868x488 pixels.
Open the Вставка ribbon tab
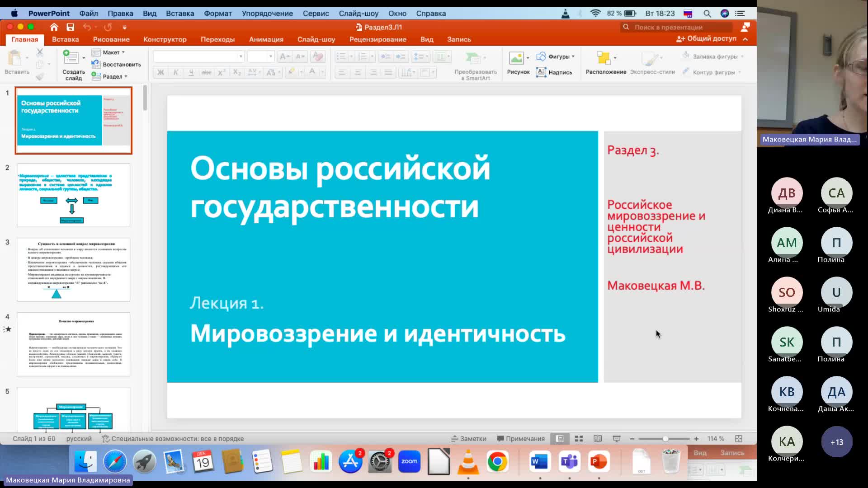[65, 39]
